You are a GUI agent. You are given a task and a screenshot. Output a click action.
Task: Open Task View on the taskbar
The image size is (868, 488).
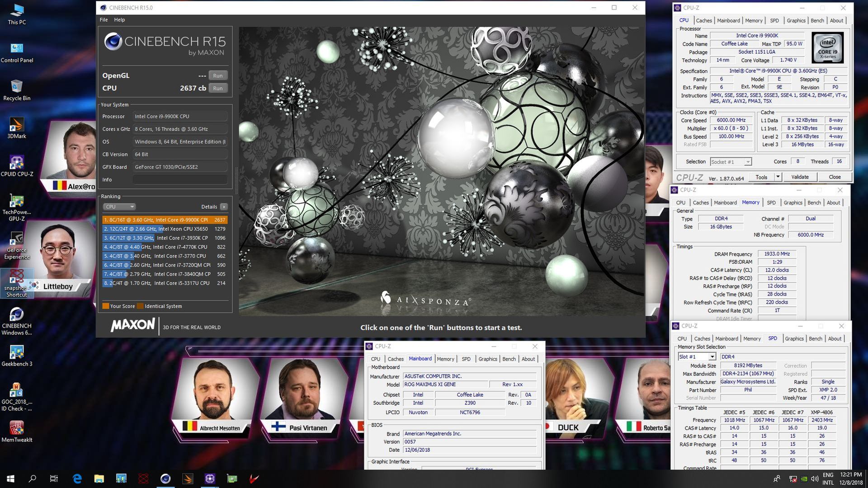[54, 479]
